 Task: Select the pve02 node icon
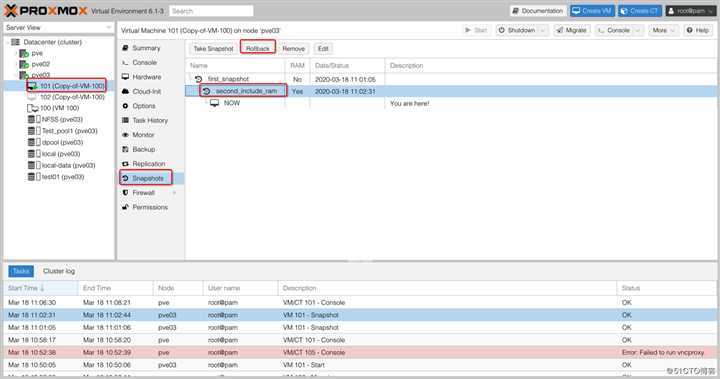tap(24, 64)
